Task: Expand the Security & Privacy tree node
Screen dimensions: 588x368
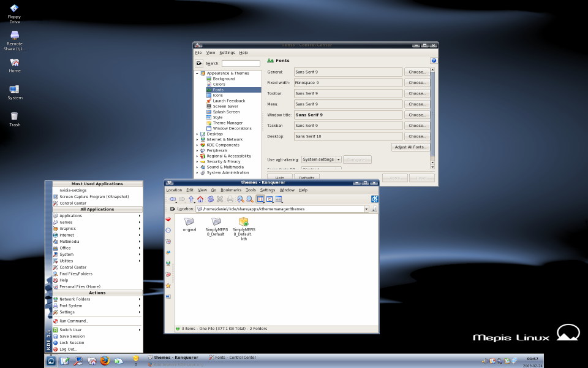Action: point(197,161)
